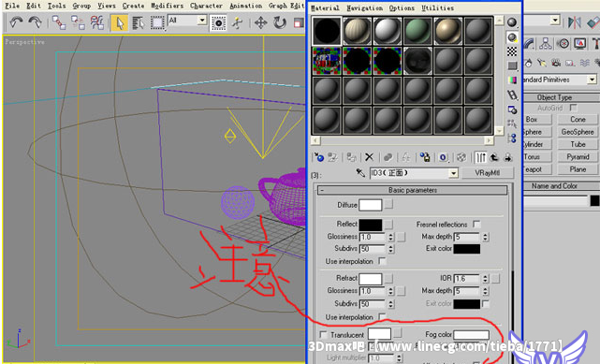Toggle the checkered background icon
This screenshot has width=600, height=364.
(x=512, y=51)
